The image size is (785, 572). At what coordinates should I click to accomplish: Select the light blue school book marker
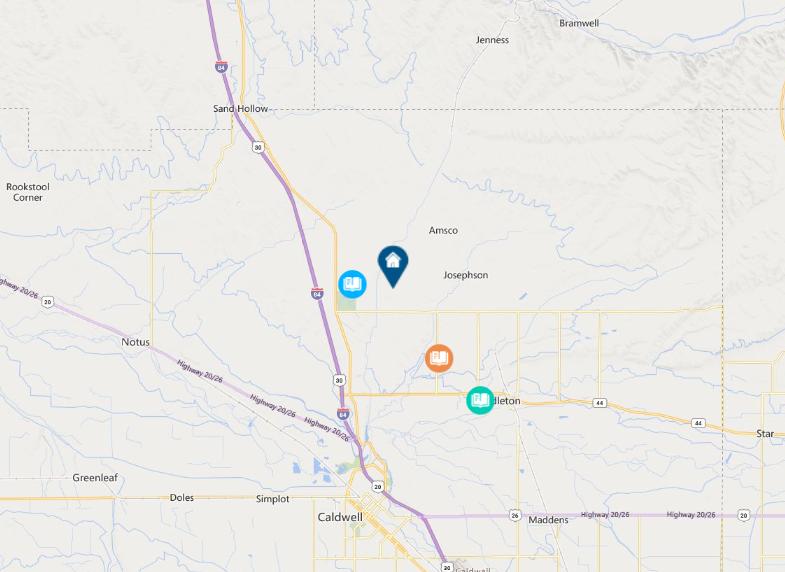pos(352,284)
